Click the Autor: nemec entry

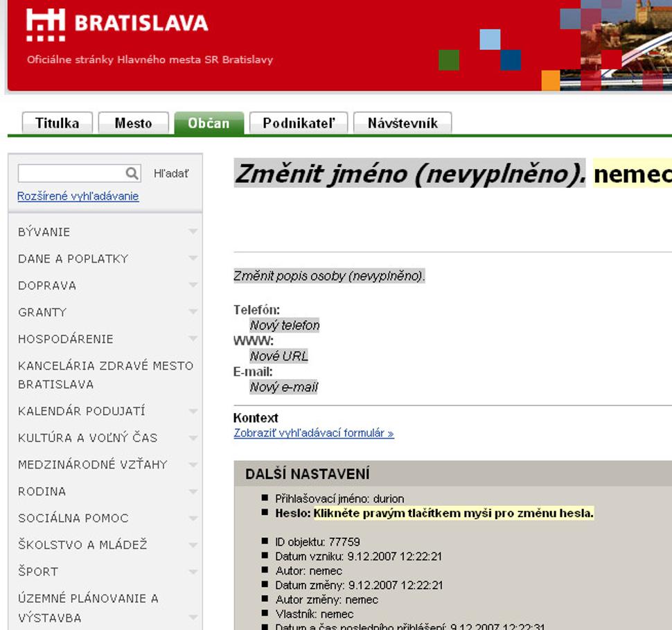point(308,571)
